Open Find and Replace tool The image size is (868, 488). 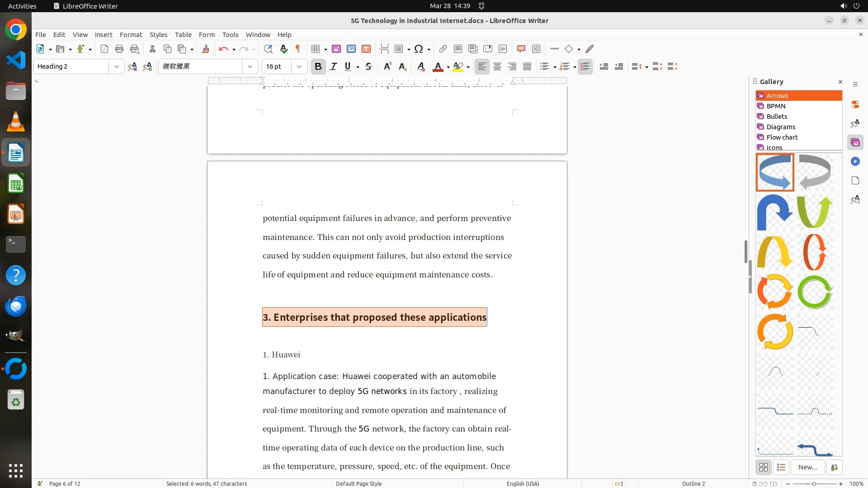click(268, 49)
